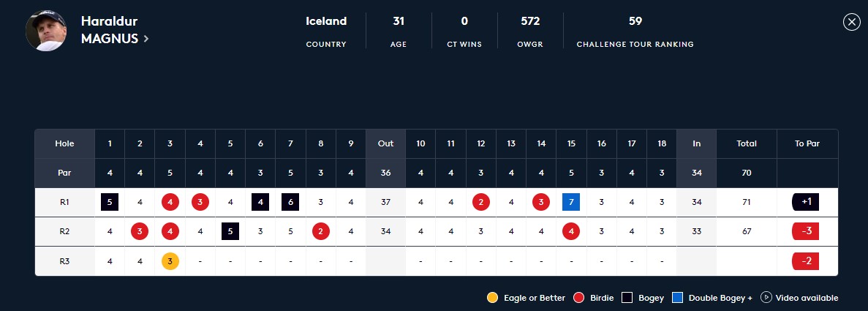Screen dimensions: 868x311
Task: Click the R2 to-par -3 badge
Action: click(806, 232)
